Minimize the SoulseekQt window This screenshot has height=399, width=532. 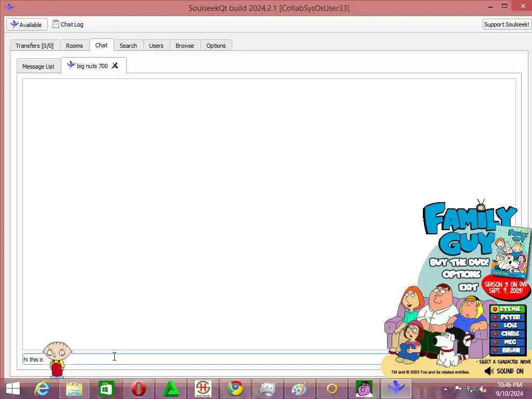(x=490, y=7)
